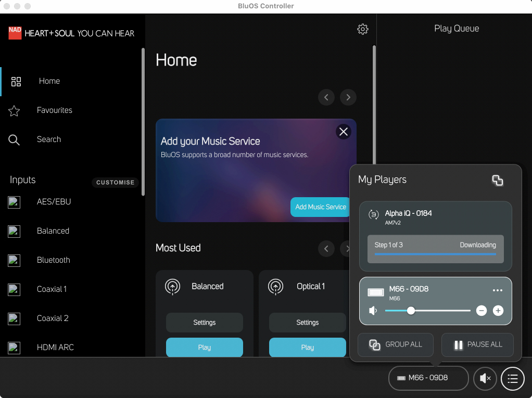Click the M66 volume slider handle
Viewport: 532px width, 398px height.
[411, 311]
